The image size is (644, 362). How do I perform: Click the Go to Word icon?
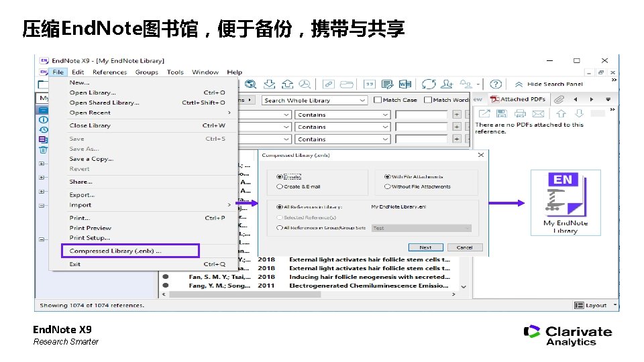tap(405, 84)
